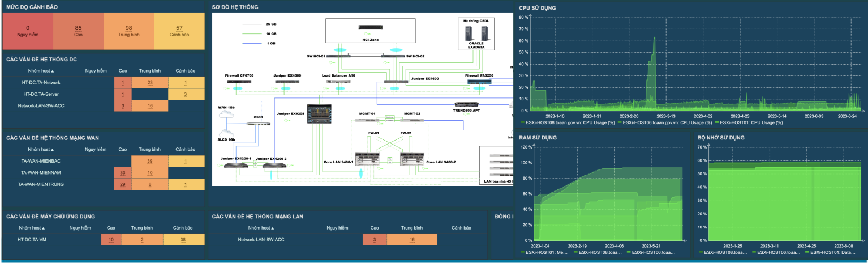
Task: Click the 85 Cao severity tile
Action: point(78,31)
